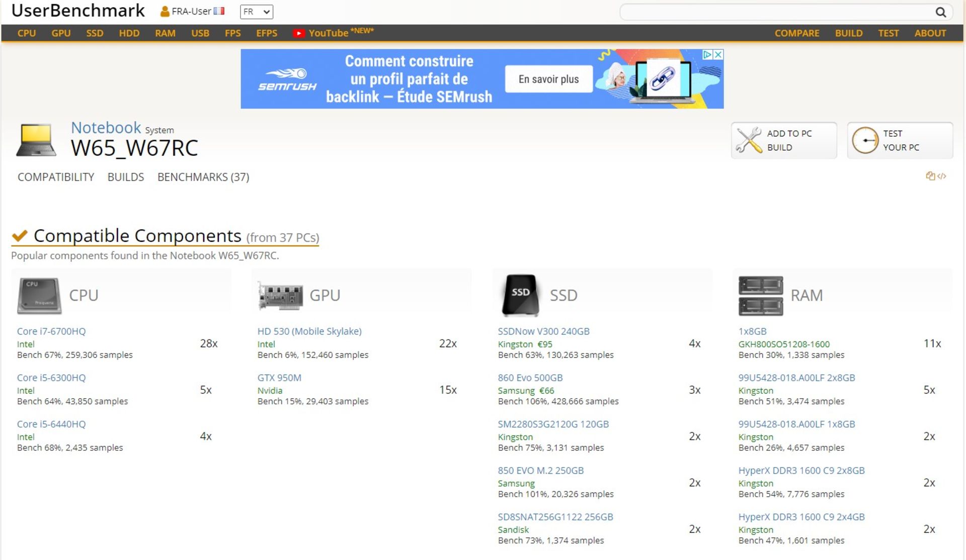Viewport: 966px width, 560px height.
Task: Click the SEMrush advertisement banner
Action: [482, 79]
